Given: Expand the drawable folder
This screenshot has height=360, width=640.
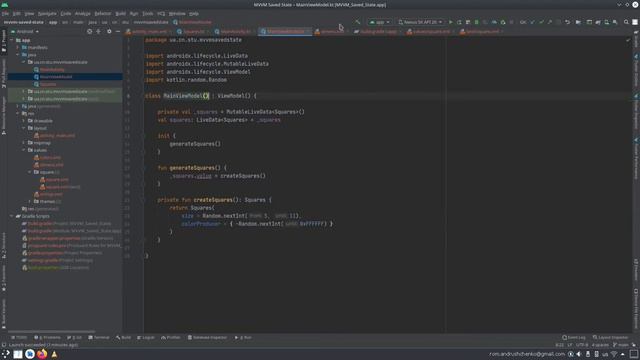Looking at the screenshot, I should click(24, 121).
